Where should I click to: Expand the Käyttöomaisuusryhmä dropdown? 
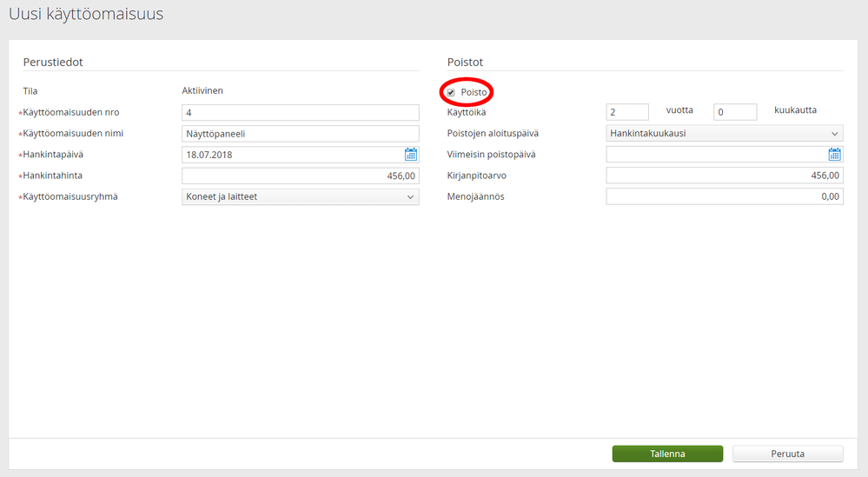(300, 197)
